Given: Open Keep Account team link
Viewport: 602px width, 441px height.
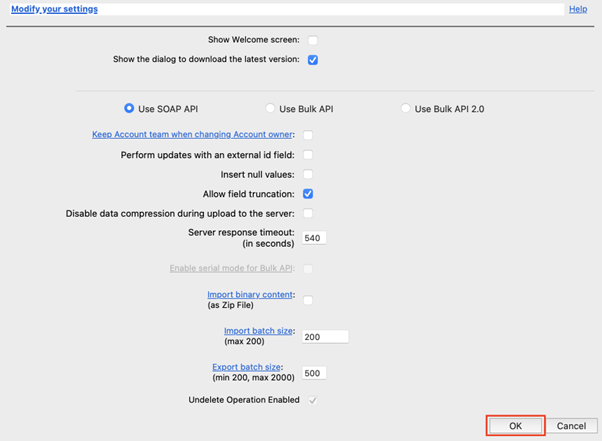Looking at the screenshot, I should [193, 135].
